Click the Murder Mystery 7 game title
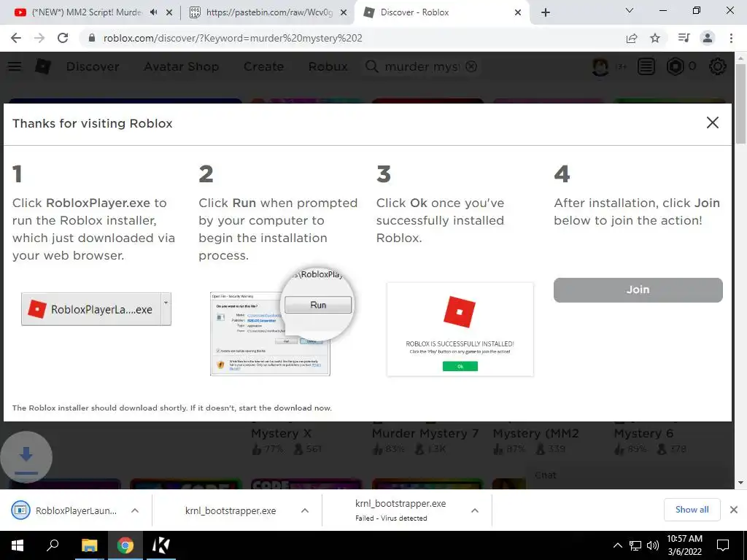The height and width of the screenshot is (560, 747). click(x=425, y=433)
